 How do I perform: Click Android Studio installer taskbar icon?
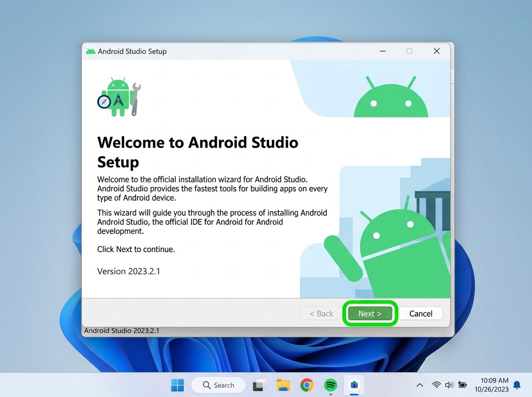pos(354,385)
